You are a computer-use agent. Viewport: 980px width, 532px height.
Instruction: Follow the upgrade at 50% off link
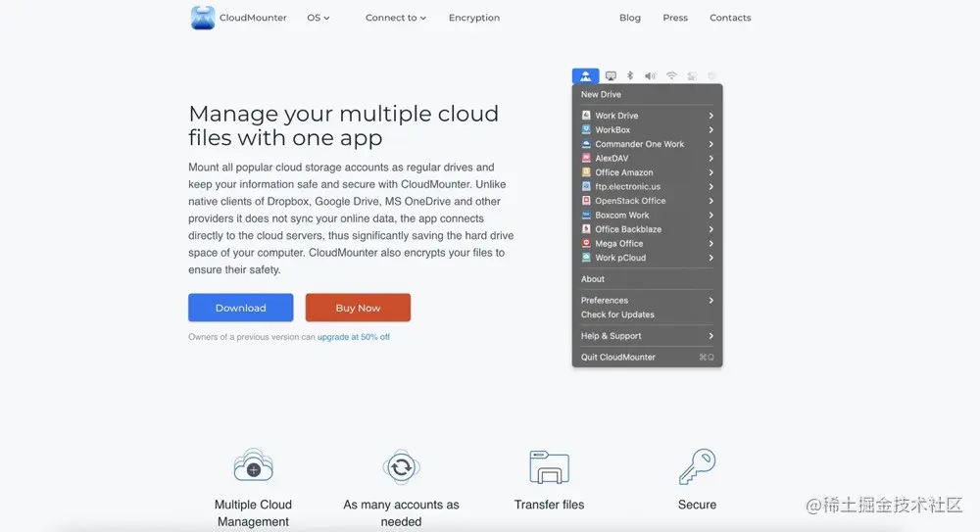click(x=353, y=337)
